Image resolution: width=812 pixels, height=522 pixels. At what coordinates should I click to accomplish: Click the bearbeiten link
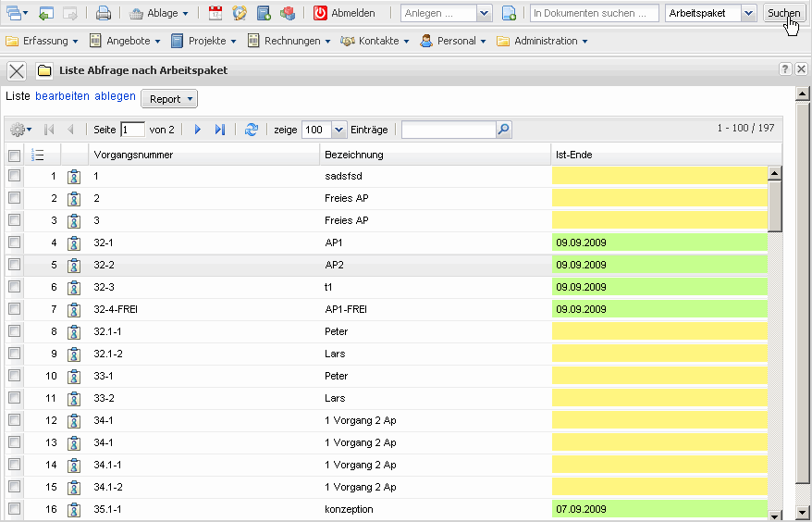point(62,96)
